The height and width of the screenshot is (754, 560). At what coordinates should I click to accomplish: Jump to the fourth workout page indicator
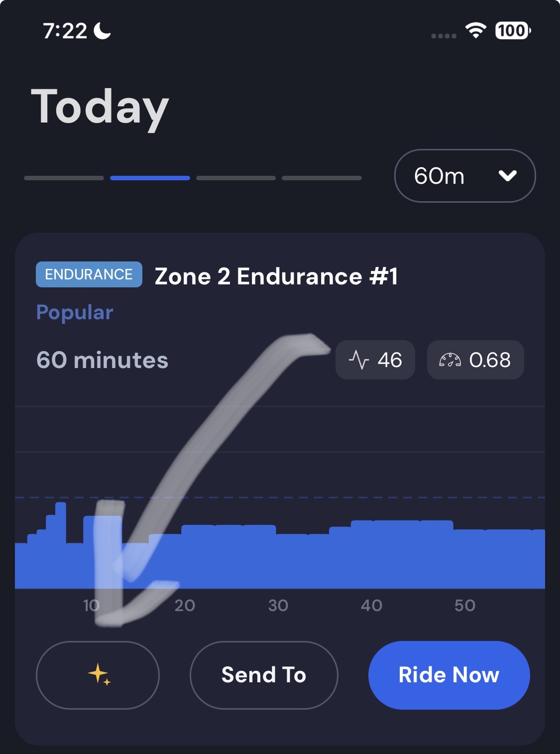pos(322,178)
